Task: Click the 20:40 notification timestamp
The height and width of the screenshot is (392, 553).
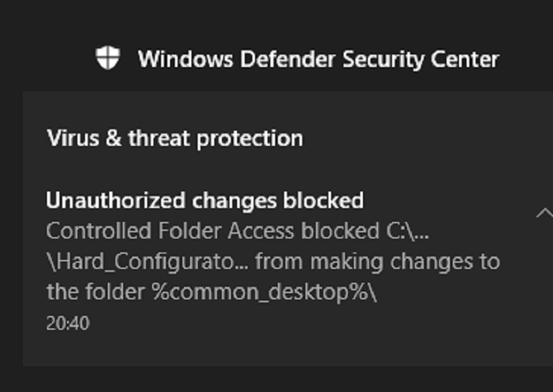Action: coord(68,323)
